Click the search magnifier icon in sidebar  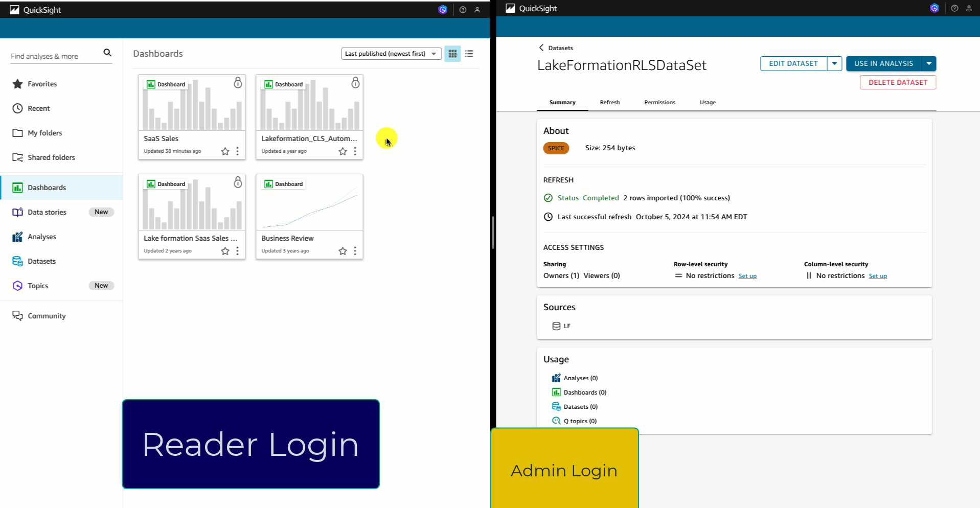tap(107, 53)
